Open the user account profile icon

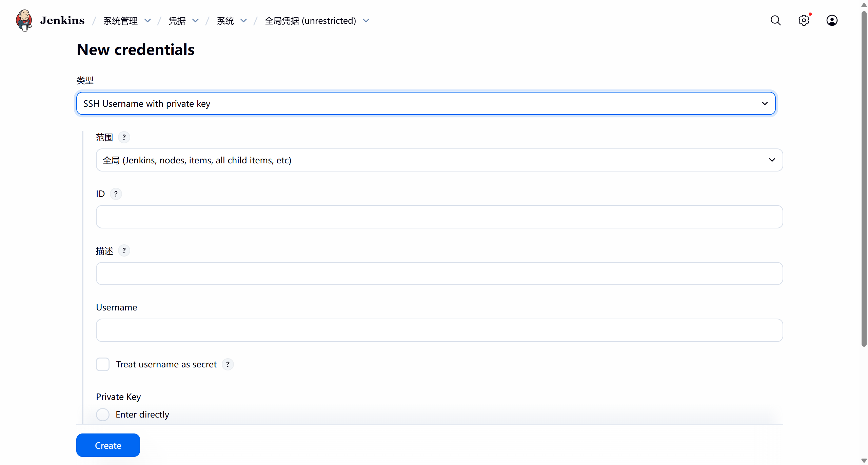pyautogui.click(x=832, y=20)
